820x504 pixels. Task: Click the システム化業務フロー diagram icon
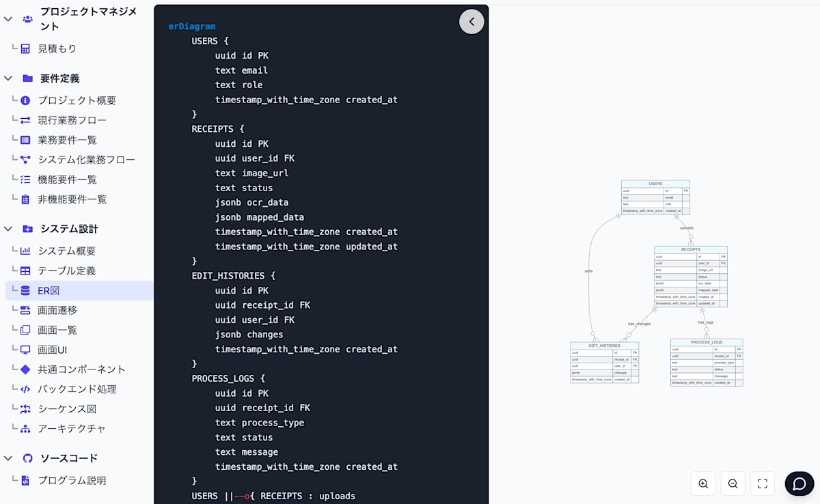coord(25,160)
